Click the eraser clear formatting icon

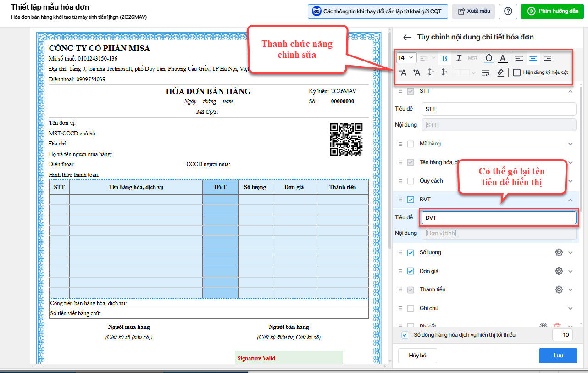500,72
